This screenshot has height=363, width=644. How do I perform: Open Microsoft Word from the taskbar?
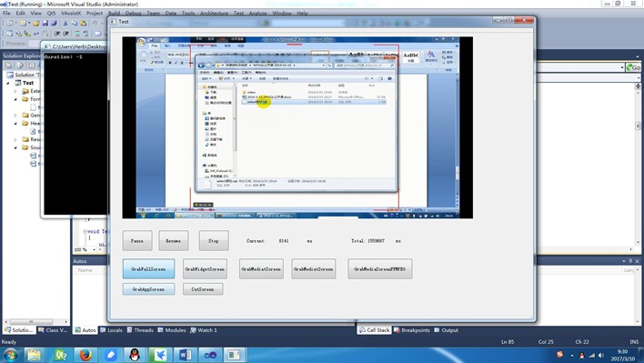coord(185,355)
